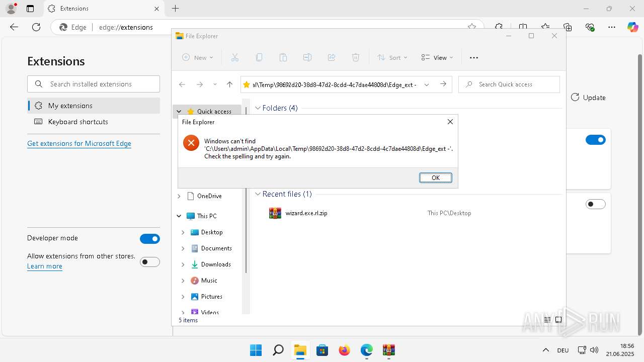This screenshot has height=362, width=644.
Task: Select Pictures in navigation pane
Action: tap(211, 297)
